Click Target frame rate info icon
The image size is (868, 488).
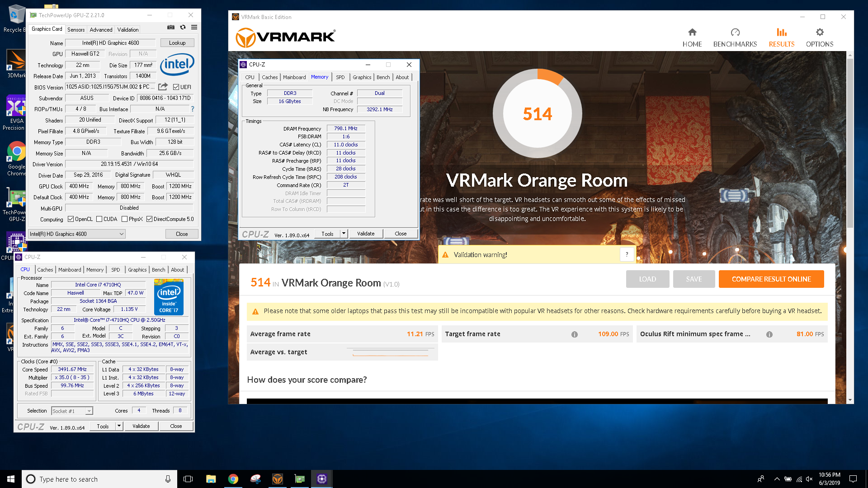574,334
